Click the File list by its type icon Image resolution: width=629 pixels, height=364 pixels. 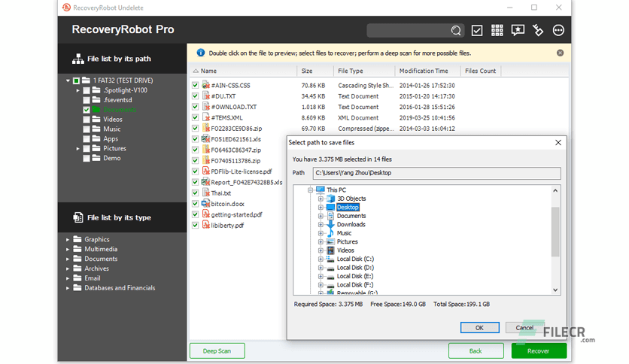click(77, 217)
